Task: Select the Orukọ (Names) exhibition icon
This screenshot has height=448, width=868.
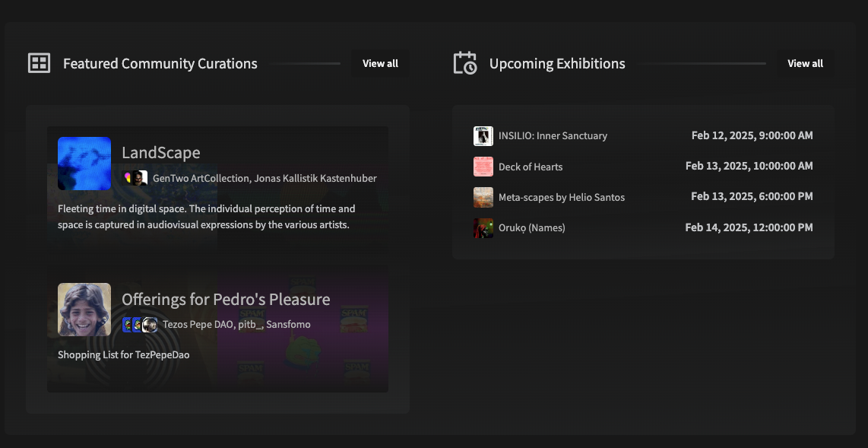Action: pyautogui.click(x=483, y=227)
